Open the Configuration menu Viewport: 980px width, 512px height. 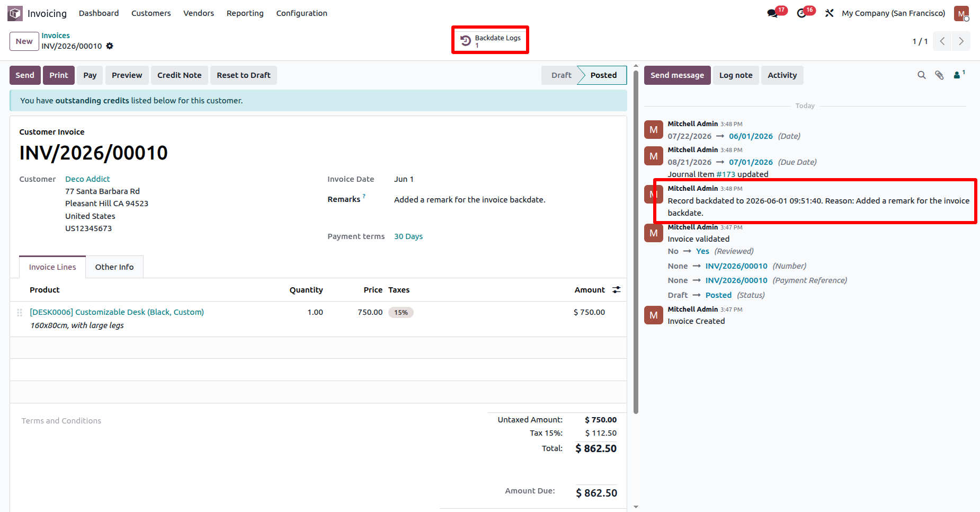tap(302, 13)
